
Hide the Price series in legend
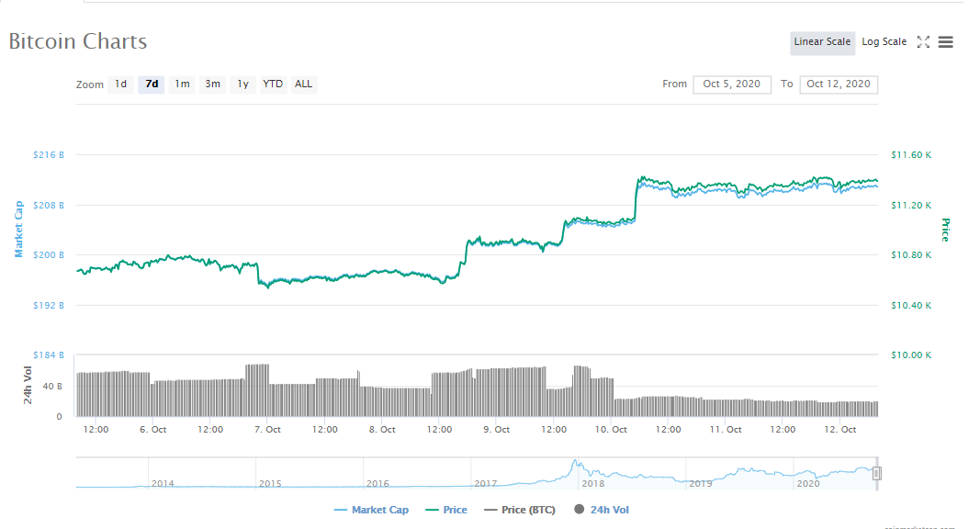(x=446, y=510)
